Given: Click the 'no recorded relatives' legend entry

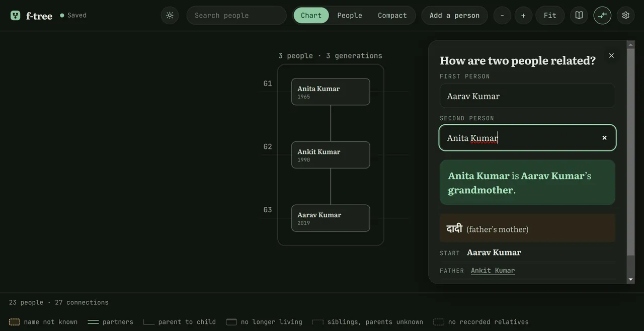Looking at the screenshot, I should click(481, 322).
